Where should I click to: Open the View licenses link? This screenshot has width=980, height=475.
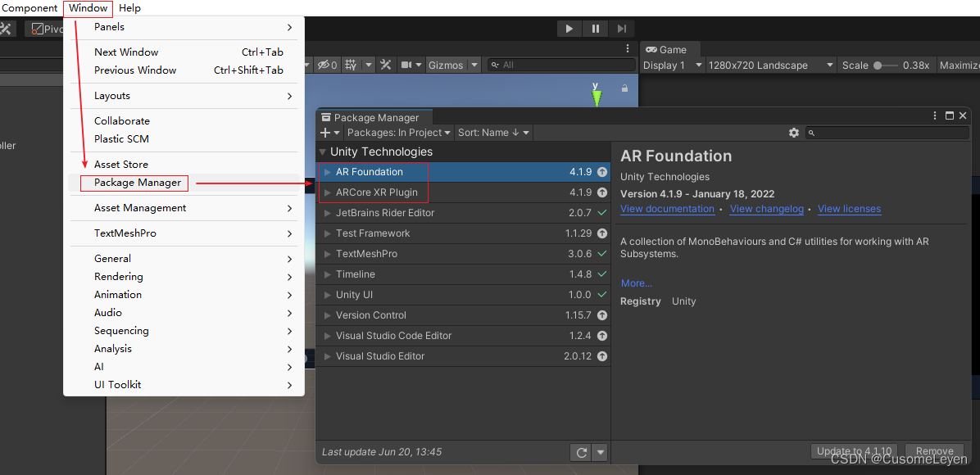(x=849, y=210)
